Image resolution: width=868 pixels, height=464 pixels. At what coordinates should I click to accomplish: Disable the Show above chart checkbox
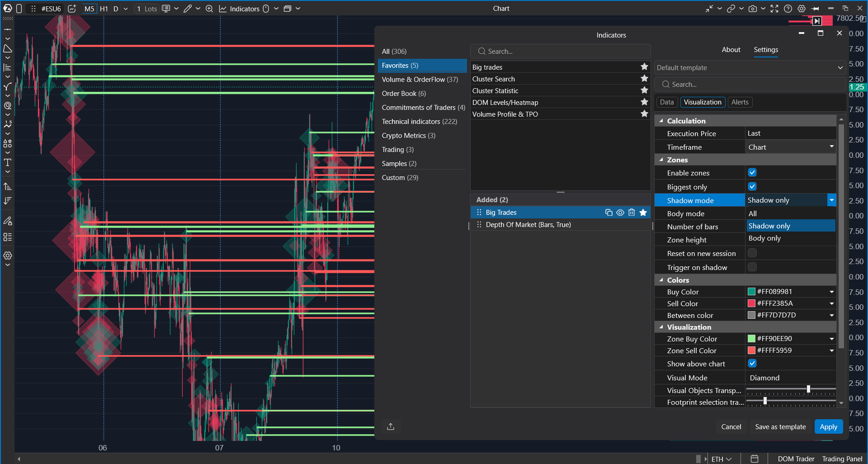point(752,364)
